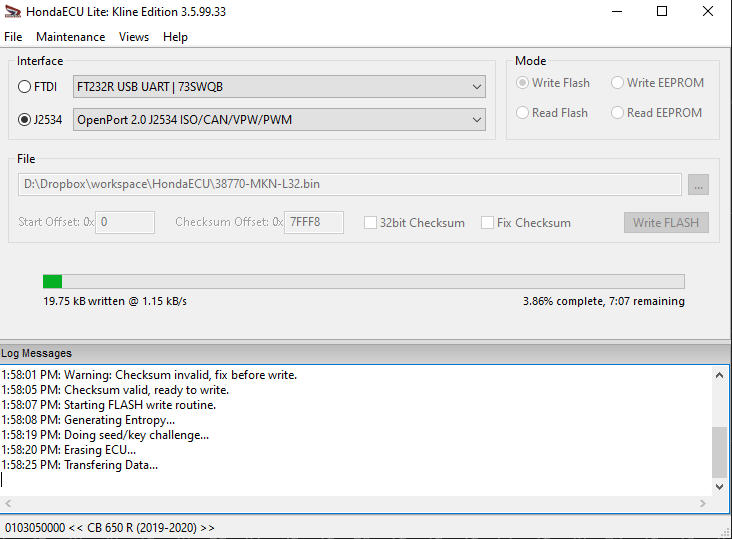Click the log vertical scrollbar thumb
Viewport: 732px width, 539px height.
pos(719,452)
